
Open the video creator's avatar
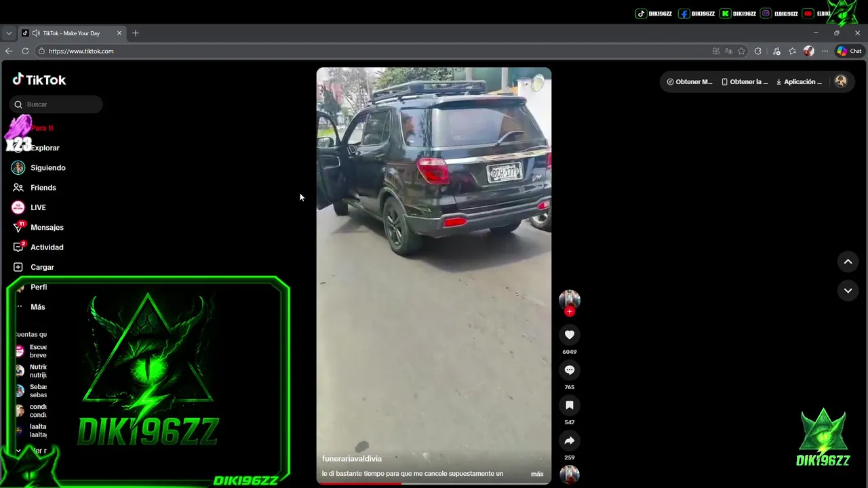[570, 300]
